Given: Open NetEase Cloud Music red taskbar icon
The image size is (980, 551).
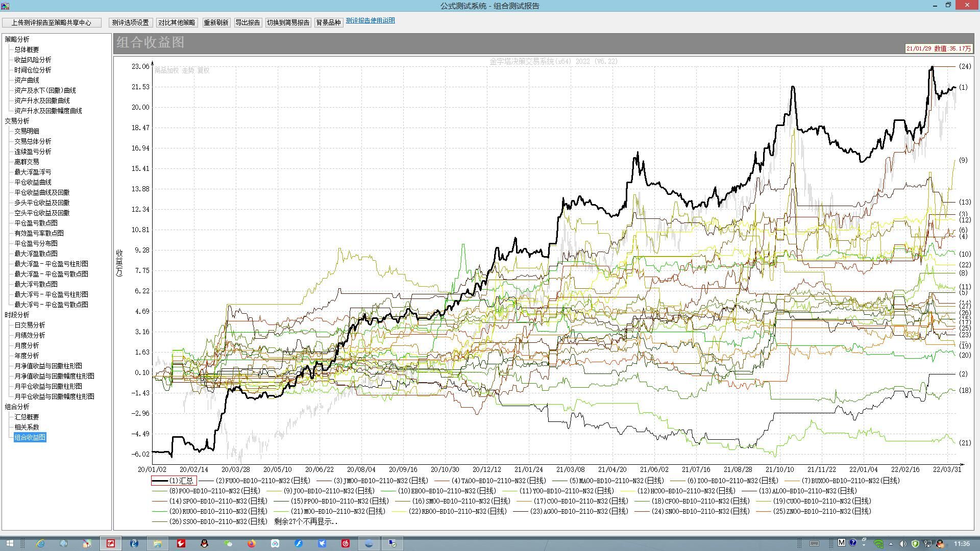Looking at the screenshot, I should pos(346,543).
